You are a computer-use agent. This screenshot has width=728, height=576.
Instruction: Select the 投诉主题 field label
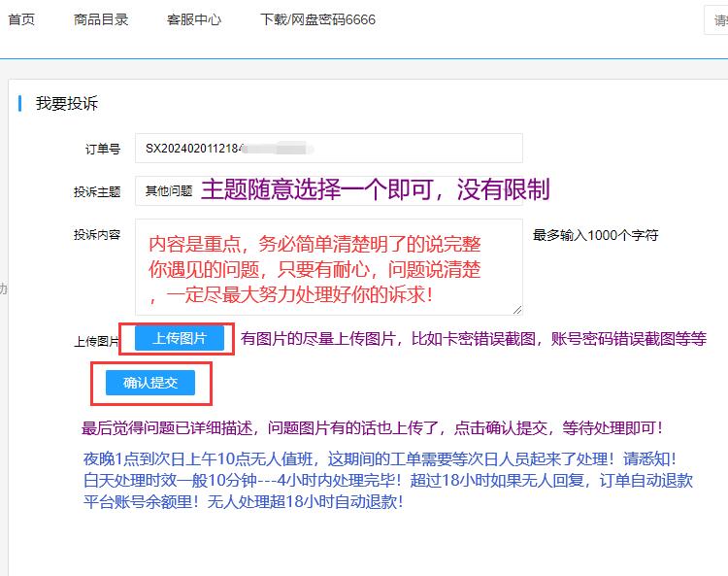tap(97, 192)
